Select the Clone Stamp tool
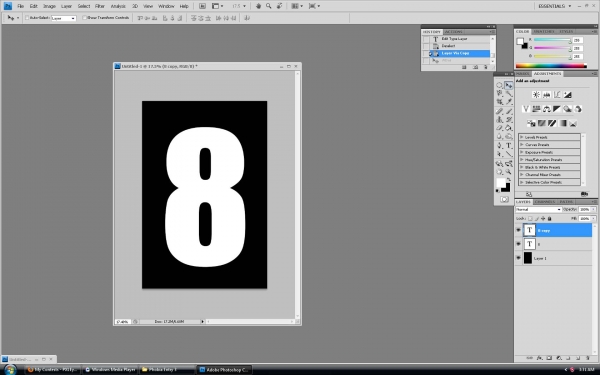This screenshot has width=600, height=375. (499, 120)
